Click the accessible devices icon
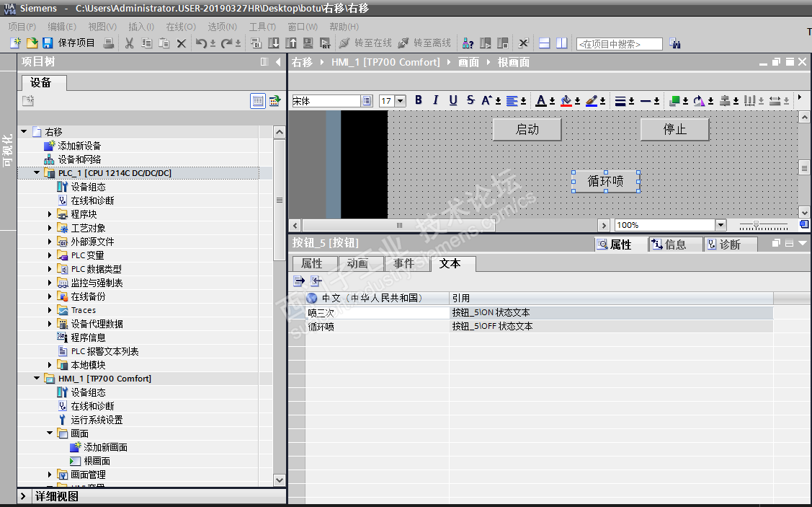 (x=468, y=43)
